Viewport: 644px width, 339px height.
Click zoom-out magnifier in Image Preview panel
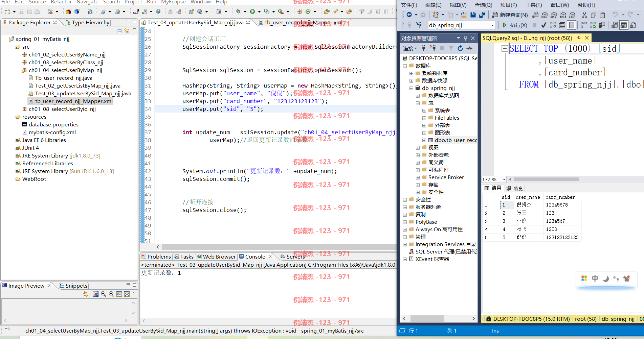pyautogui.click(x=104, y=294)
